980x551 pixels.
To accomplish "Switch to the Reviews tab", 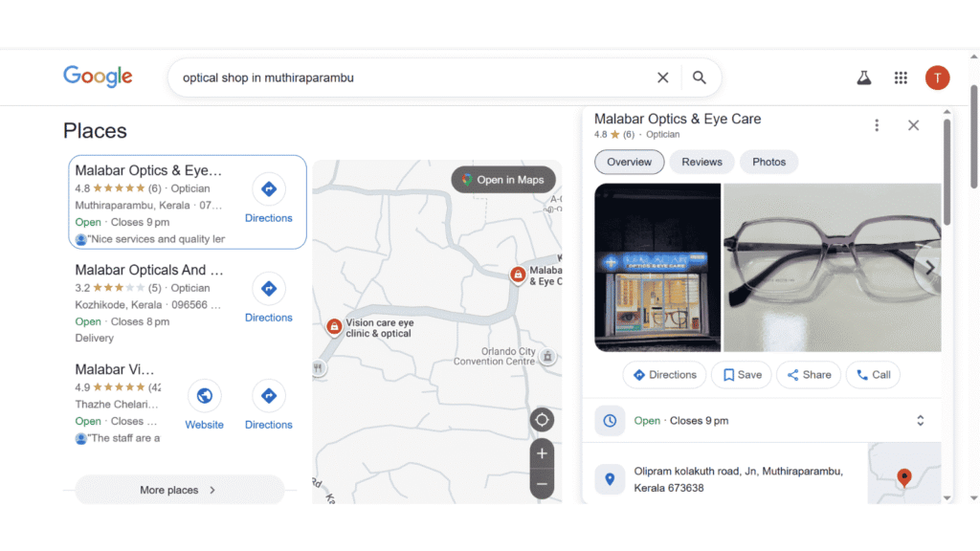I will tap(702, 162).
